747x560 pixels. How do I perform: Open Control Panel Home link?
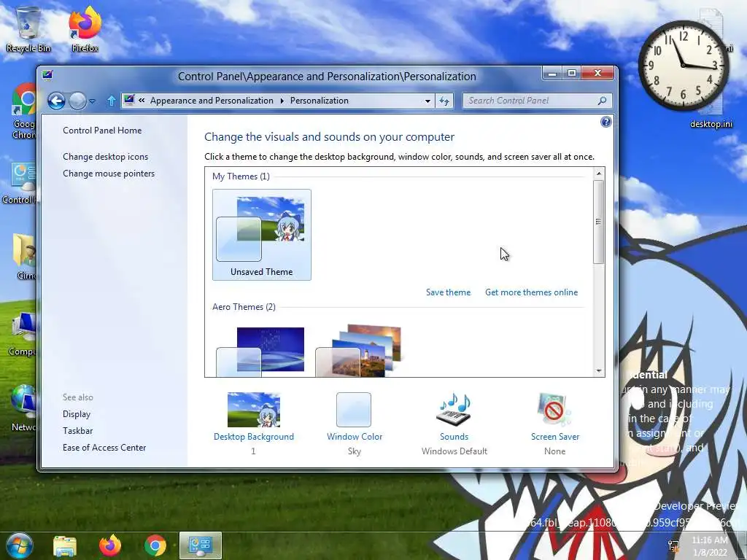point(102,131)
